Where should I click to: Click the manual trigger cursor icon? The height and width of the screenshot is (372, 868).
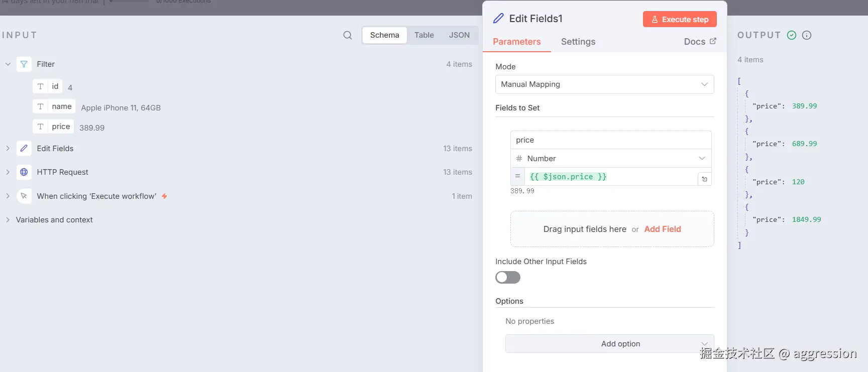pyautogui.click(x=24, y=196)
